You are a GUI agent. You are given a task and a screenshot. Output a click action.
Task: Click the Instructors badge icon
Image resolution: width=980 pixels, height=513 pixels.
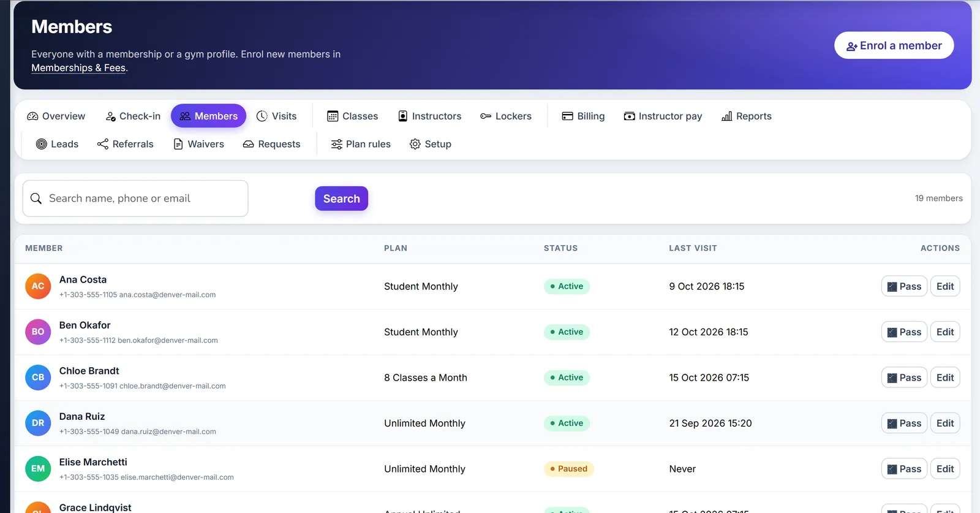tap(403, 116)
